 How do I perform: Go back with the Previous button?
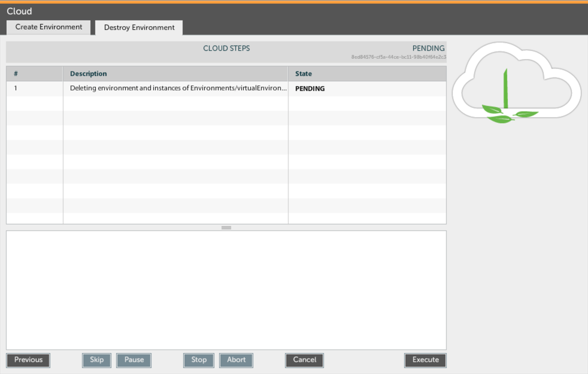pyautogui.click(x=28, y=360)
